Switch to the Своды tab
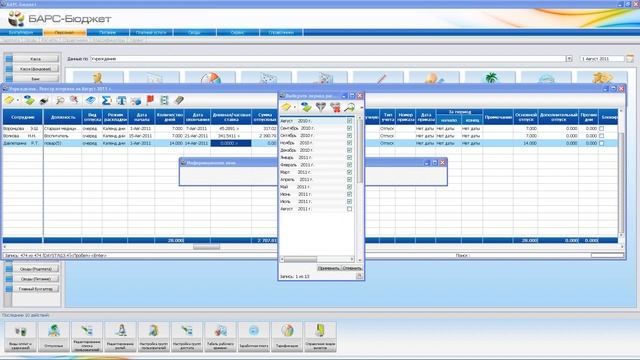Viewport: 640px width, 360px height. 194,32
